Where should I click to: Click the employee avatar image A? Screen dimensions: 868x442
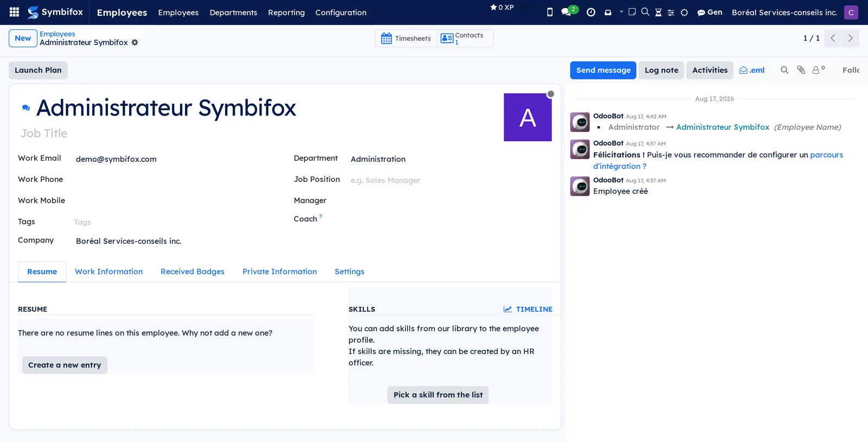click(x=528, y=117)
